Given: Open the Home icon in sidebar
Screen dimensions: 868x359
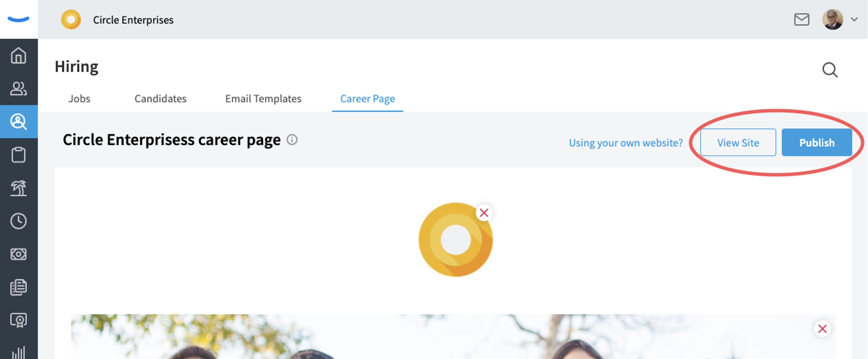Looking at the screenshot, I should [x=19, y=55].
